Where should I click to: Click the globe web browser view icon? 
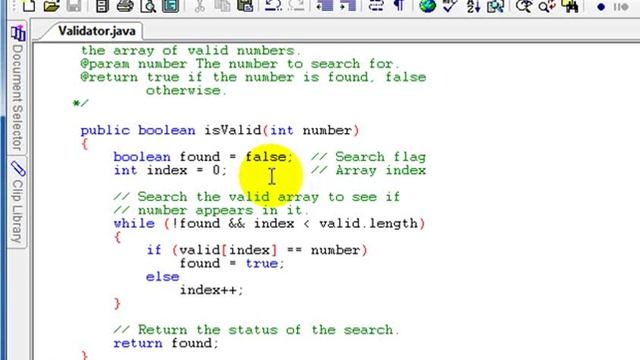[427, 6]
